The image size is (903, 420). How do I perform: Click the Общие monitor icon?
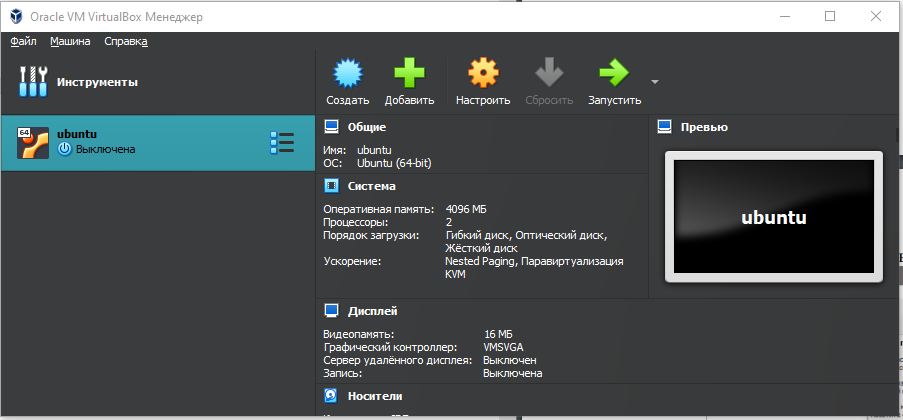coord(331,127)
